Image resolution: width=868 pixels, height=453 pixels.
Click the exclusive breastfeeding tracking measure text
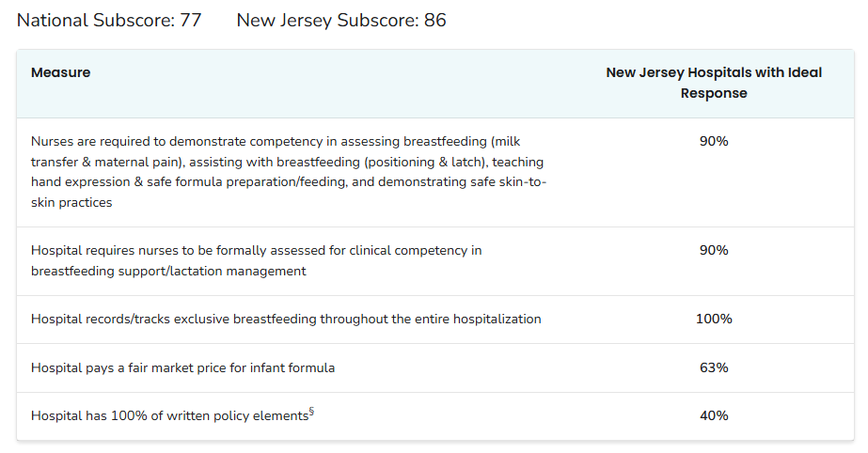(286, 320)
